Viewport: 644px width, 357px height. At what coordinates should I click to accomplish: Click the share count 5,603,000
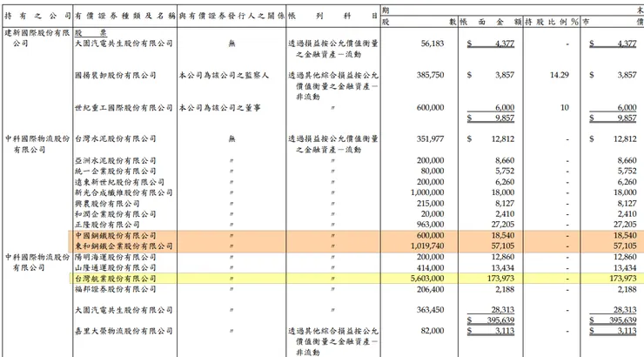[x=427, y=279]
